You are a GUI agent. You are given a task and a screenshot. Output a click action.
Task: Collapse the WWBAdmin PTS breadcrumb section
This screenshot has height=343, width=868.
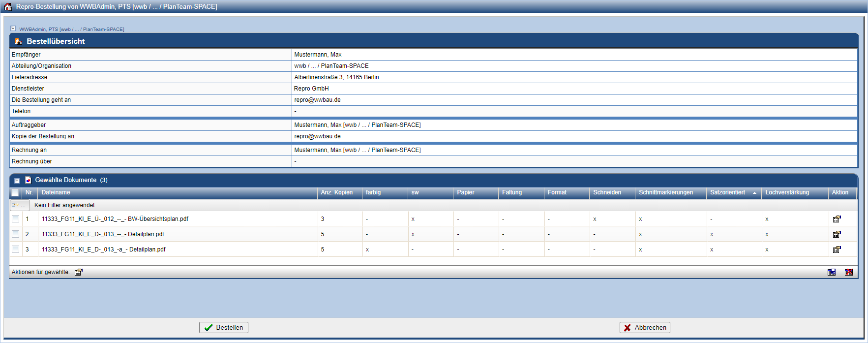[x=13, y=29]
